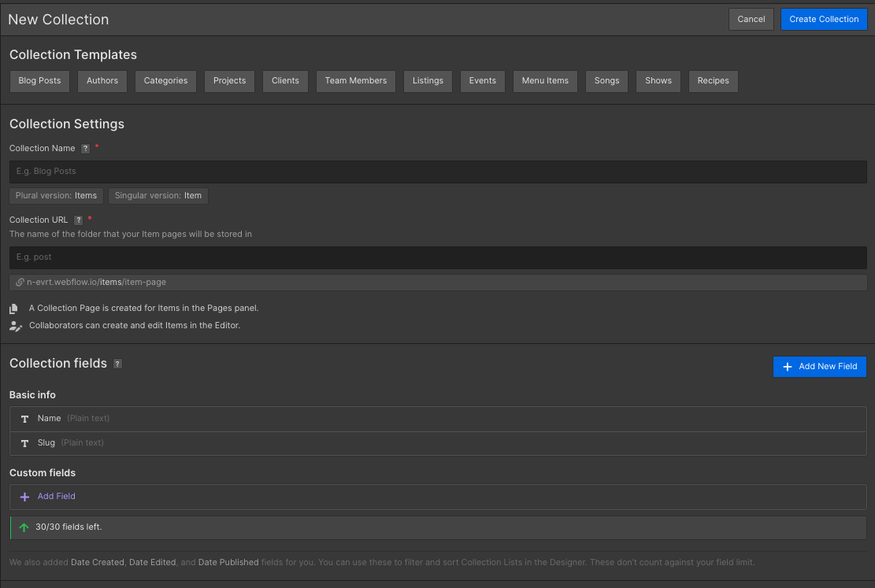The height and width of the screenshot is (588, 875).
Task: Focus the Collection URL input field
Action: tap(437, 257)
